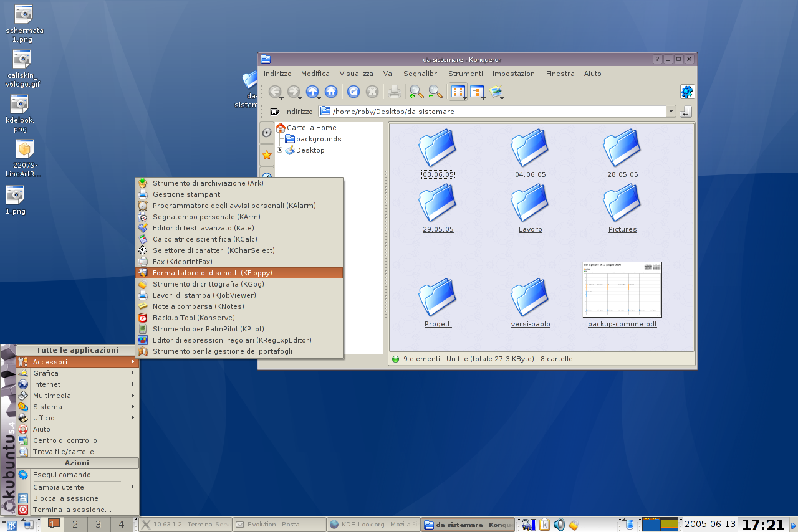The width and height of the screenshot is (798, 532).
Task: Click the 17:21 panel clock
Action: pos(763,525)
